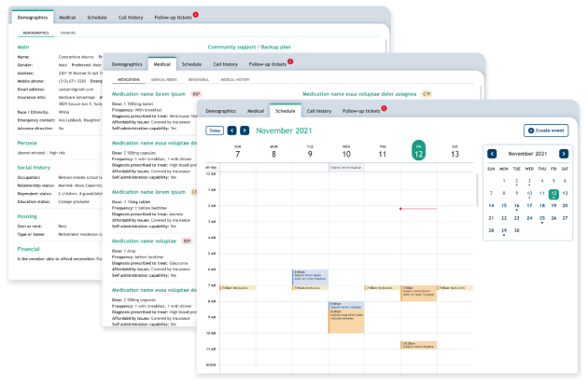Pick day 30 in mini calendar

[516, 230]
